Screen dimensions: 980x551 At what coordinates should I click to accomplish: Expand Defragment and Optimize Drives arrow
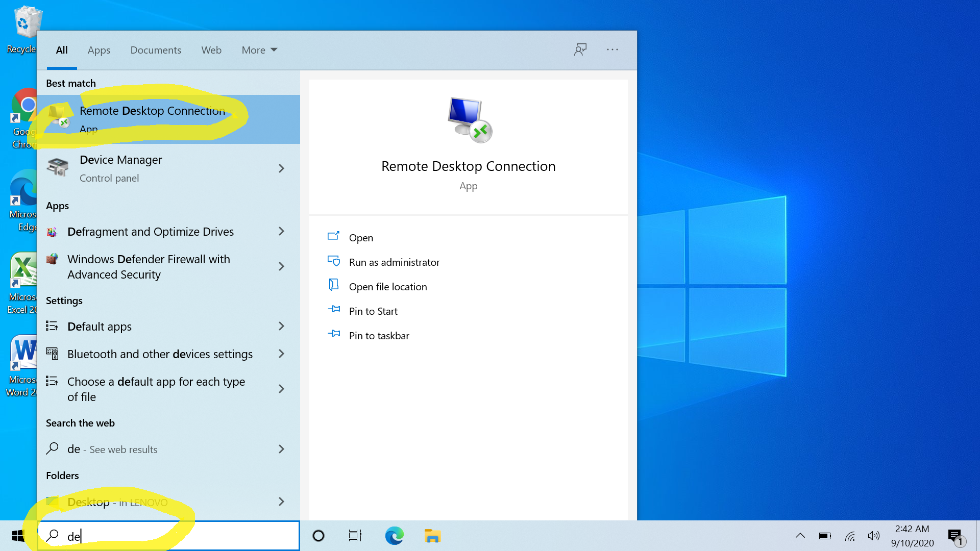pyautogui.click(x=281, y=232)
